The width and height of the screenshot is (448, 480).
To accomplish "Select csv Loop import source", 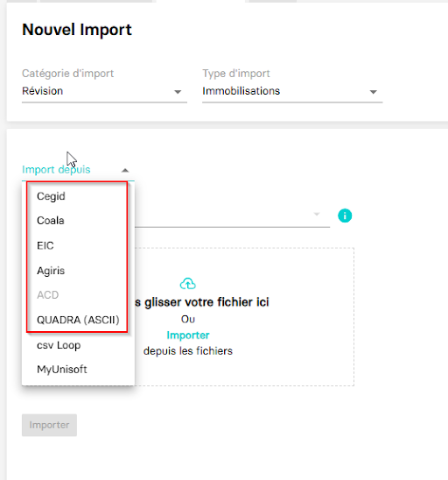I will pyautogui.click(x=78, y=345).
